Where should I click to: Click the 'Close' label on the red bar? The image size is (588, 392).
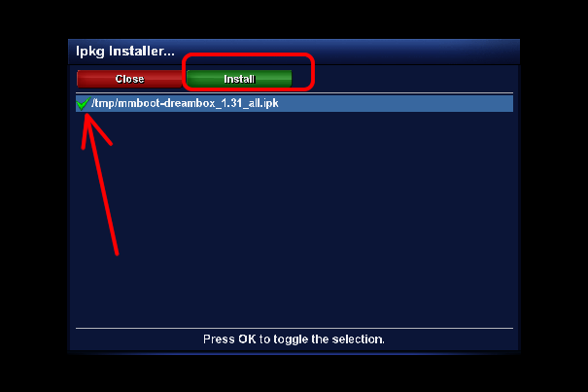click(x=130, y=79)
